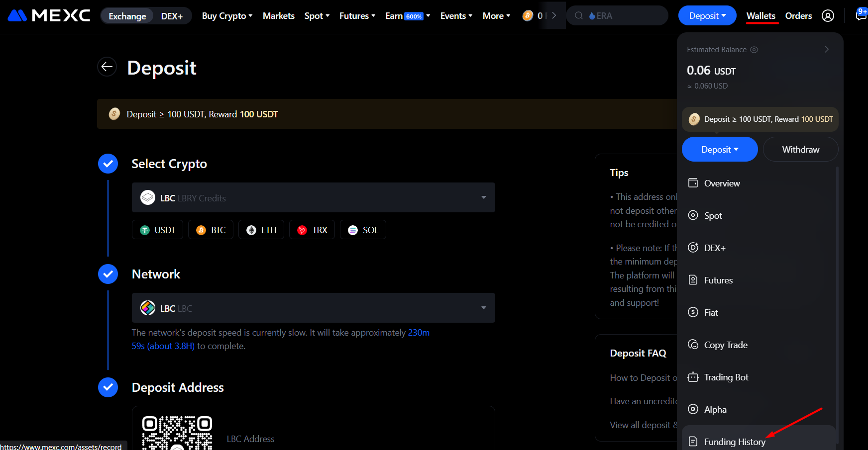Click the Select Crypto step checkmark

(x=108, y=164)
